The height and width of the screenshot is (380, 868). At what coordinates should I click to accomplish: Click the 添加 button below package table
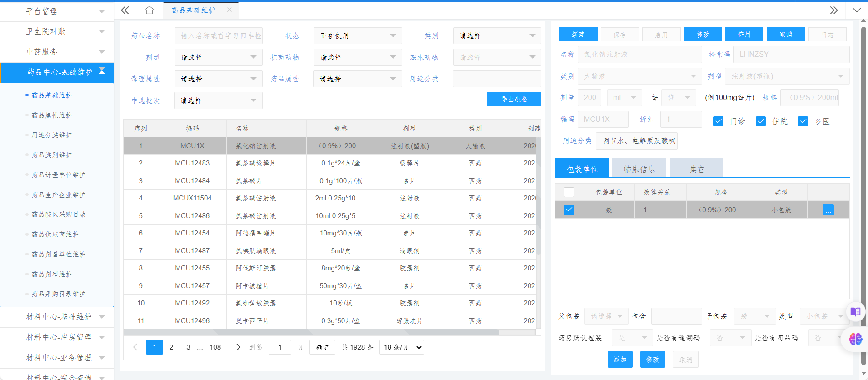pos(620,360)
